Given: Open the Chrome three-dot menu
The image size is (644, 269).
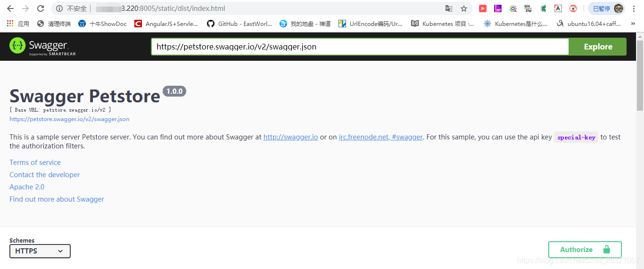Looking at the screenshot, I should click(635, 8).
